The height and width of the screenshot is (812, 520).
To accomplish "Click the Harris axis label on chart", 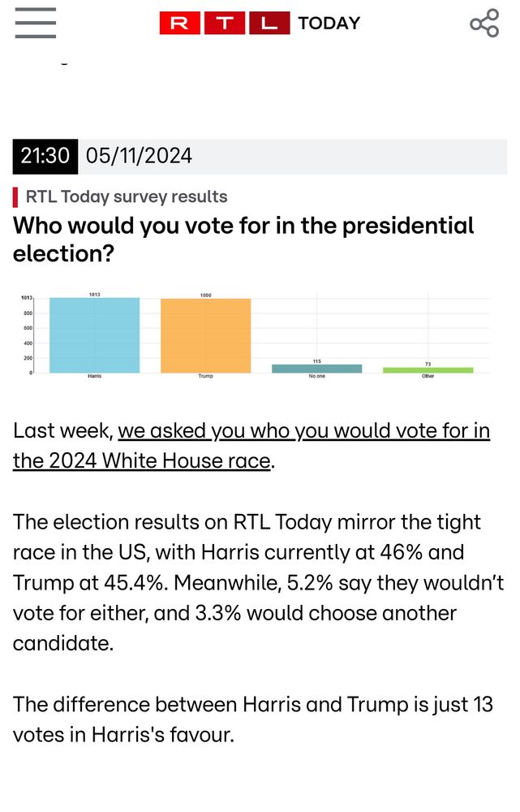I will [94, 376].
